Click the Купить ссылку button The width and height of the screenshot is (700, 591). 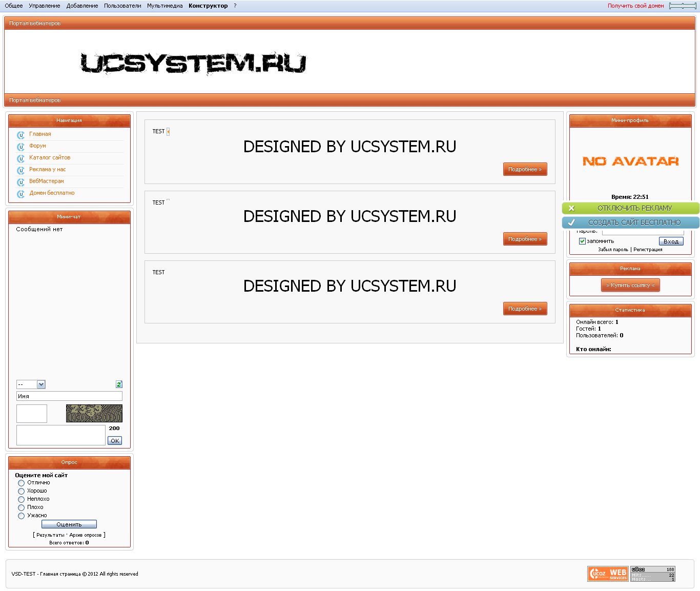coord(630,285)
